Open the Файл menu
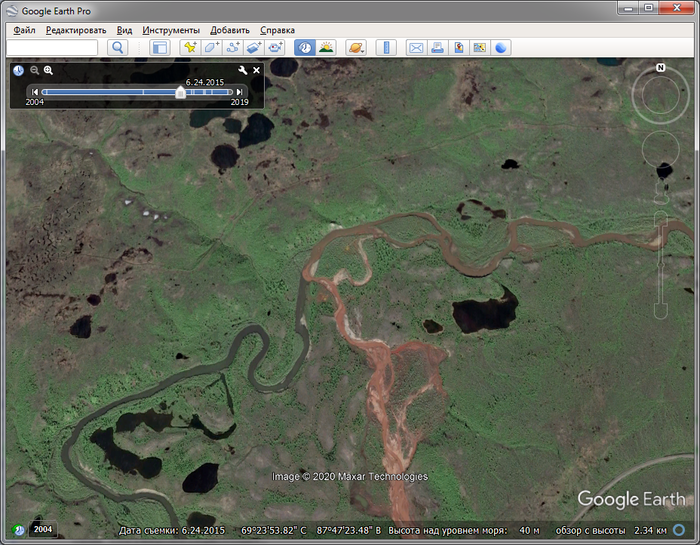 click(25, 30)
